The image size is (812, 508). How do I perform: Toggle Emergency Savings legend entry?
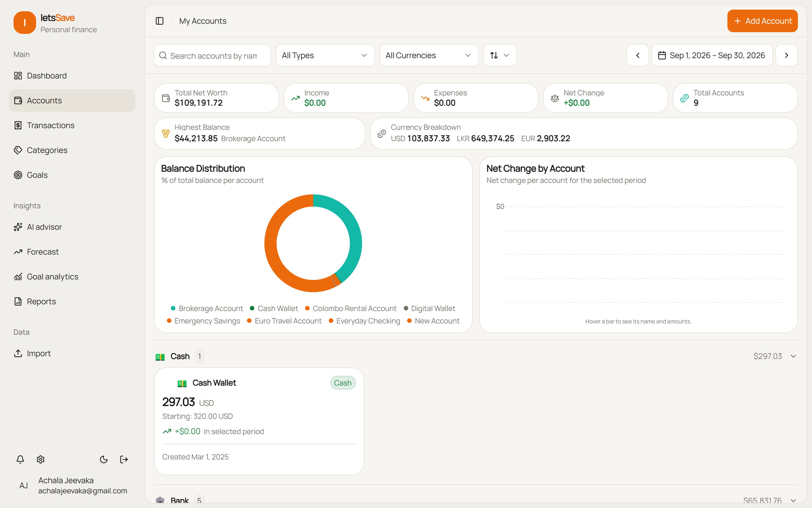[203, 321]
